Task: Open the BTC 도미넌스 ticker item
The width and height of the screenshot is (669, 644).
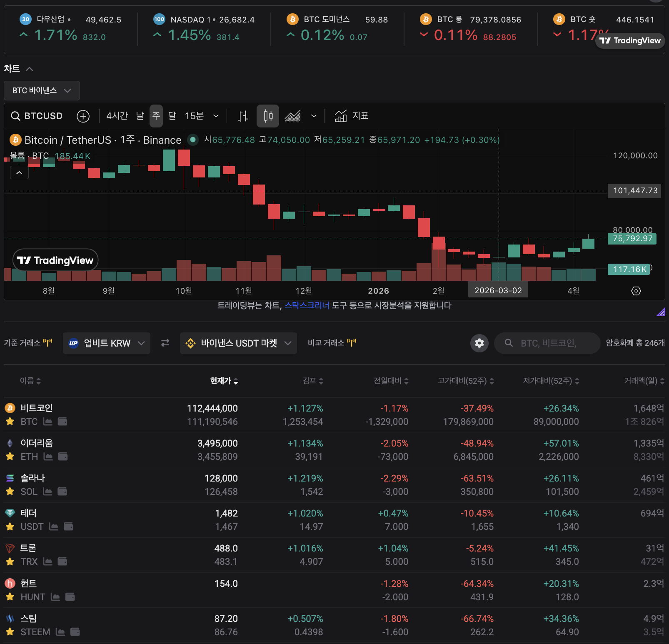Action: point(337,28)
